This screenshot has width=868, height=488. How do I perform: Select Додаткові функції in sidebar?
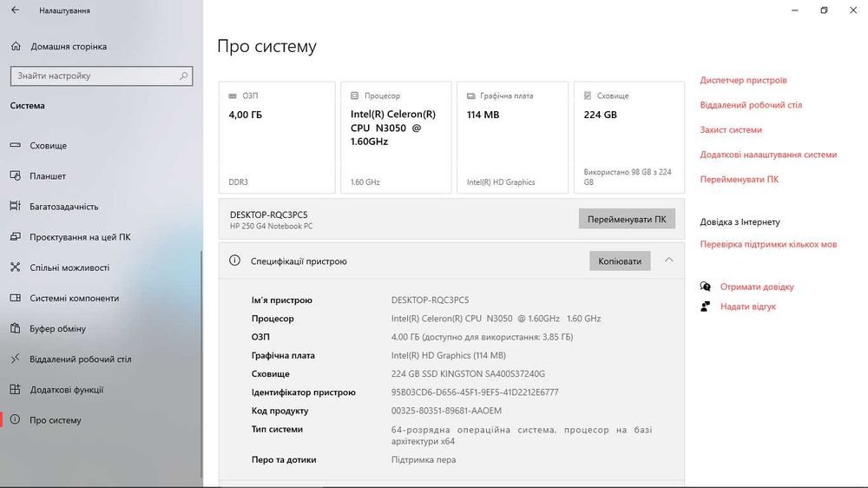coord(67,389)
